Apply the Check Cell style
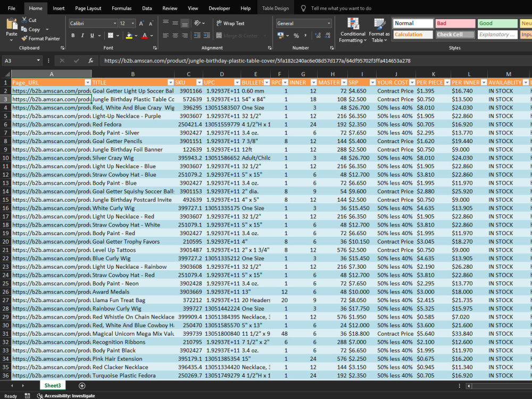Viewport: 532px width, 399px height. click(x=455, y=35)
